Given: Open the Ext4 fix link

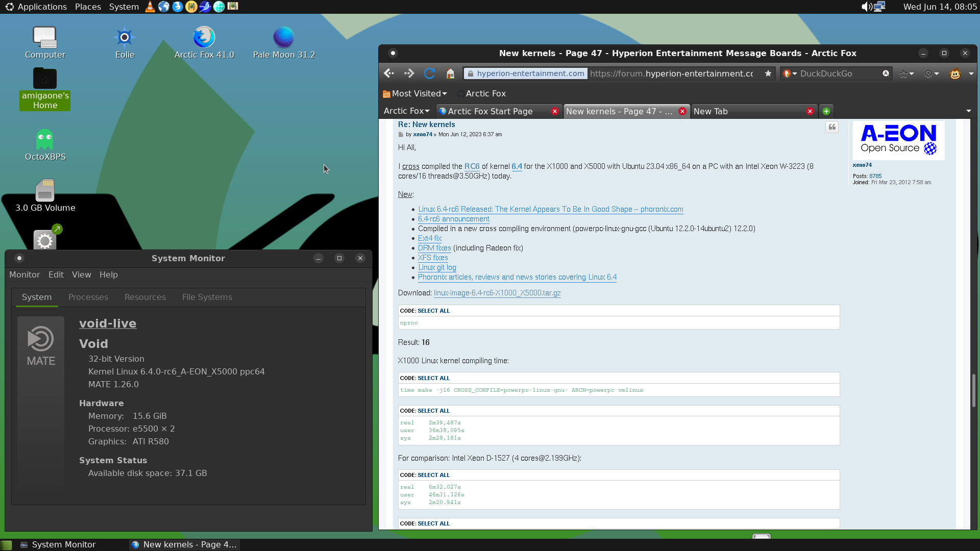Looking at the screenshot, I should [x=430, y=238].
